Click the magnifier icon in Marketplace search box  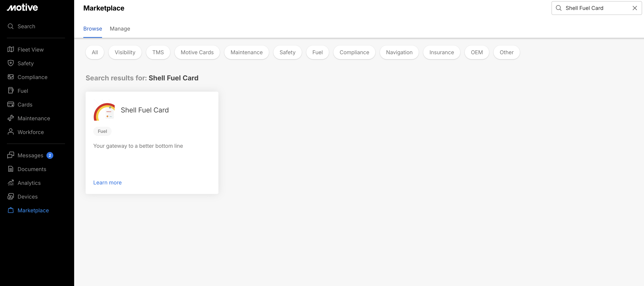[x=559, y=8]
